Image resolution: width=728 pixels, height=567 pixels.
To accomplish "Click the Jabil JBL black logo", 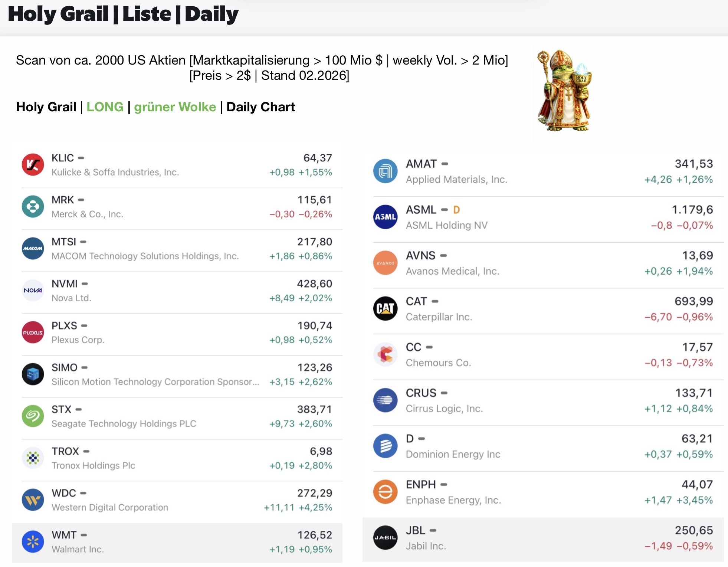I will coord(385,538).
